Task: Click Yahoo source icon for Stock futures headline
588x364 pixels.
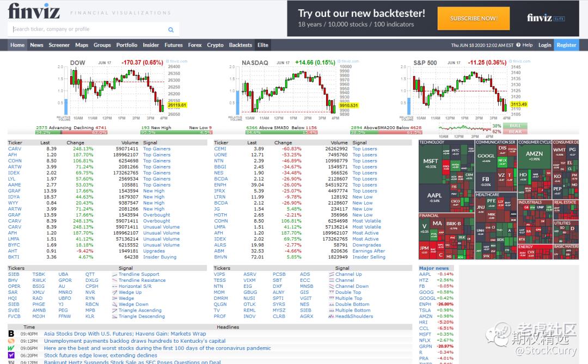Action: tap(11, 355)
